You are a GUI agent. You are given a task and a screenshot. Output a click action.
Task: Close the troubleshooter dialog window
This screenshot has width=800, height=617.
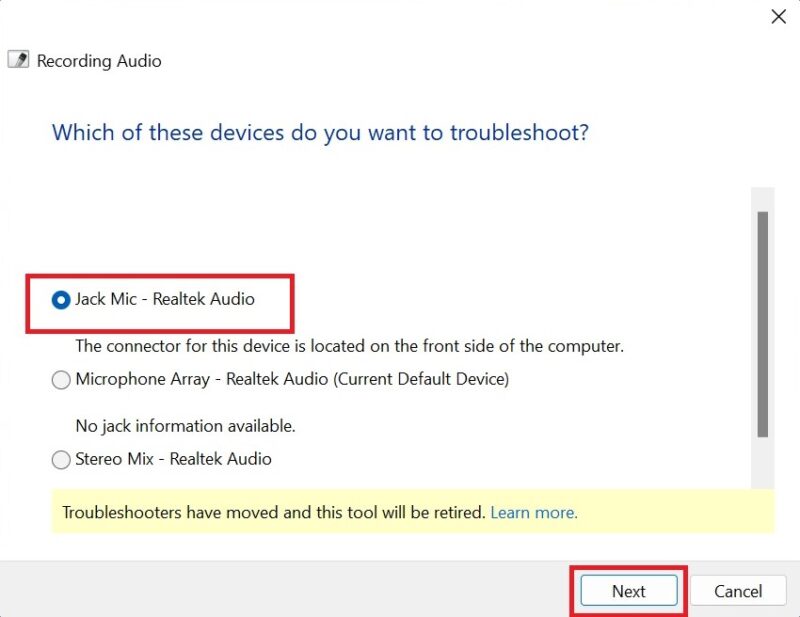pyautogui.click(x=779, y=17)
